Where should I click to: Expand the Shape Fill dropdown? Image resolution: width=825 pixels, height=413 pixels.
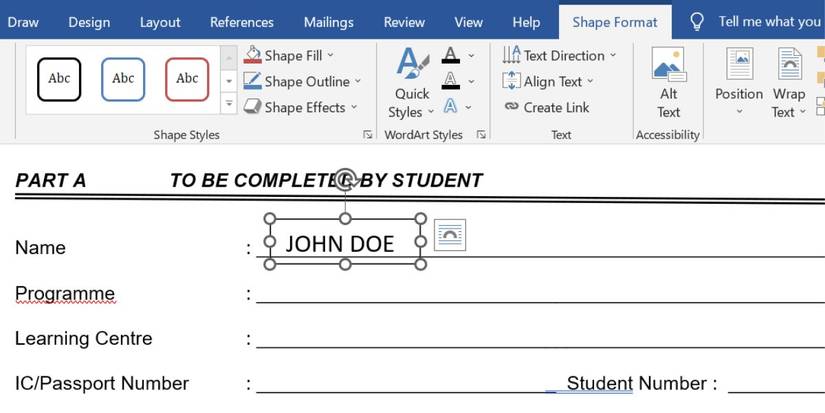tap(330, 56)
